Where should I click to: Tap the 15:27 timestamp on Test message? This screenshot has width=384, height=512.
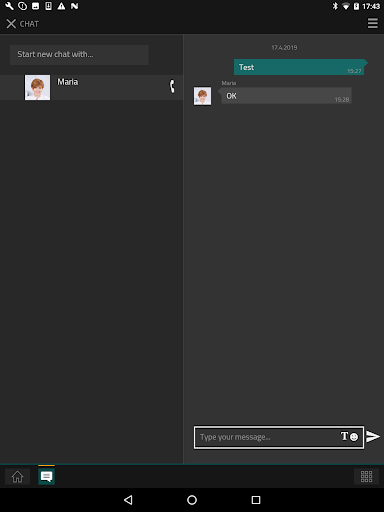coord(354,71)
